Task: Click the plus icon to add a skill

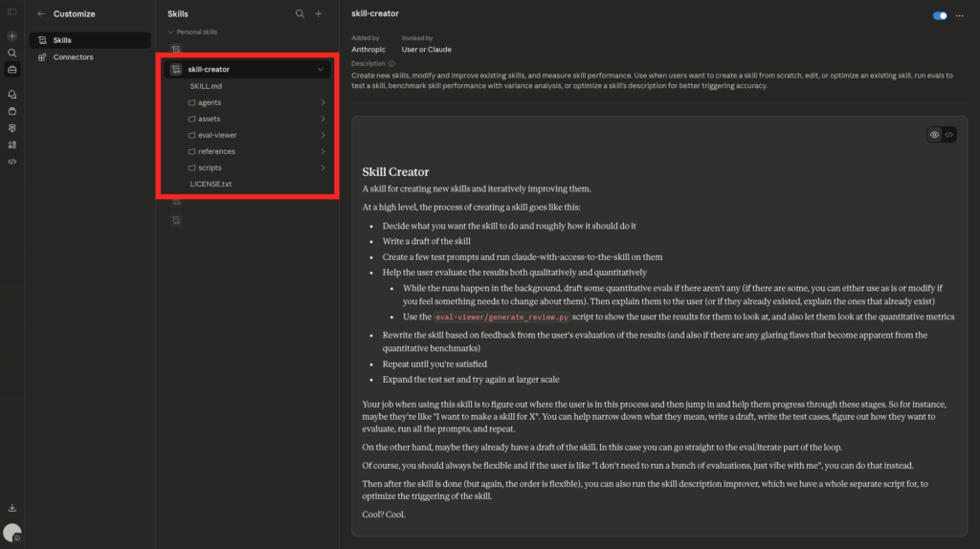Action: pos(319,14)
